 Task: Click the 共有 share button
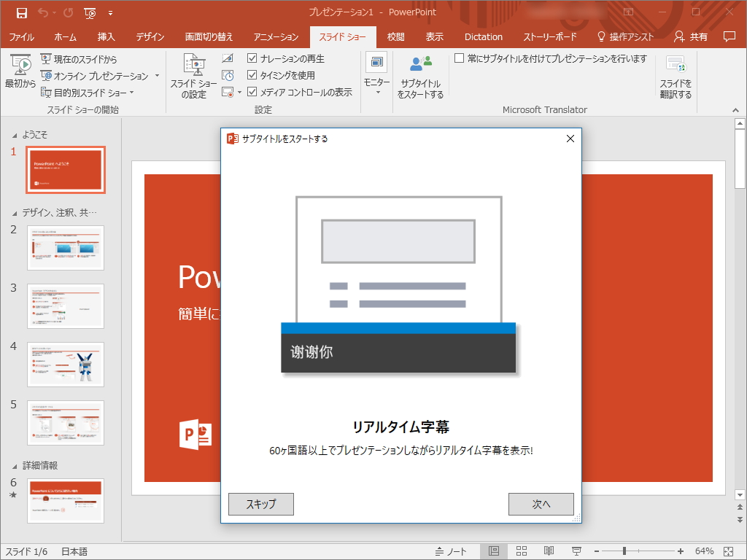(x=691, y=37)
